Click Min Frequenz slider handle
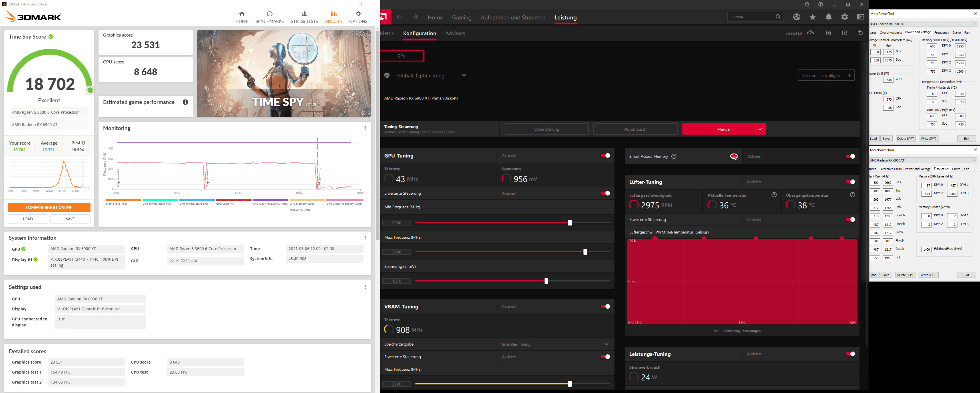Image resolution: width=980 pixels, height=393 pixels. click(570, 223)
